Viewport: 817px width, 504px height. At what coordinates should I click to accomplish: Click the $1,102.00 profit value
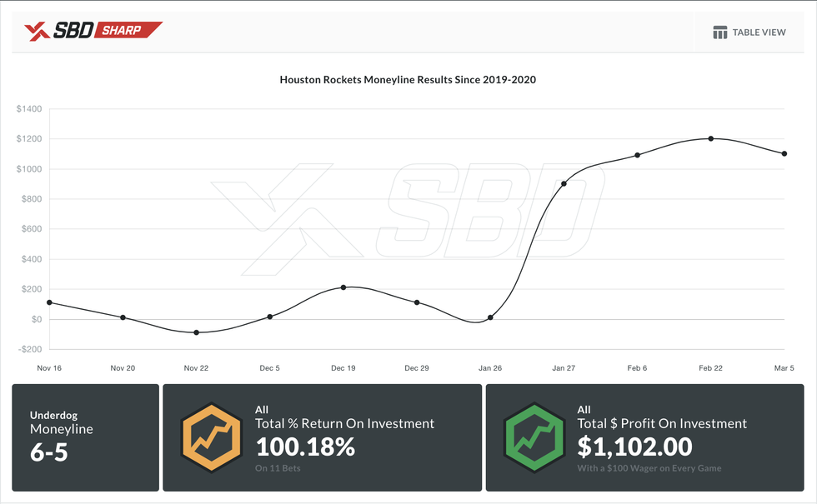point(634,447)
